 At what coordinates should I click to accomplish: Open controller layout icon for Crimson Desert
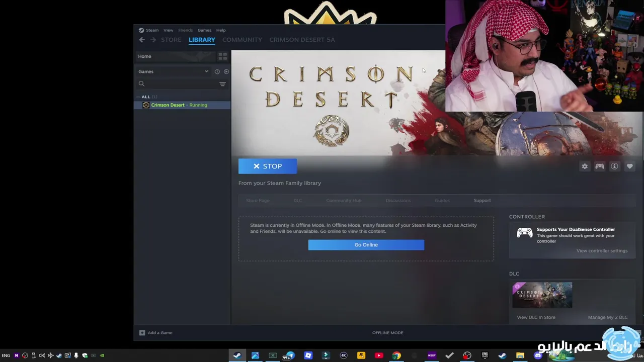[x=600, y=166]
